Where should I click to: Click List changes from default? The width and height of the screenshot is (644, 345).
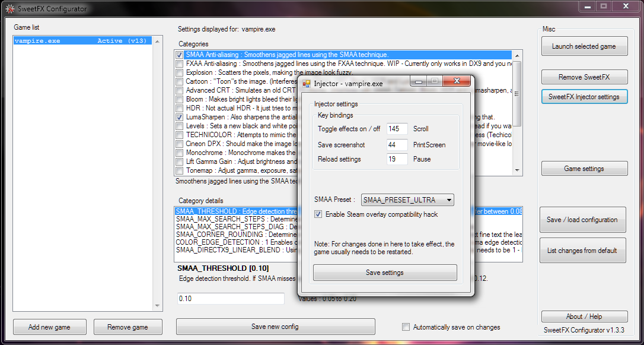point(582,251)
